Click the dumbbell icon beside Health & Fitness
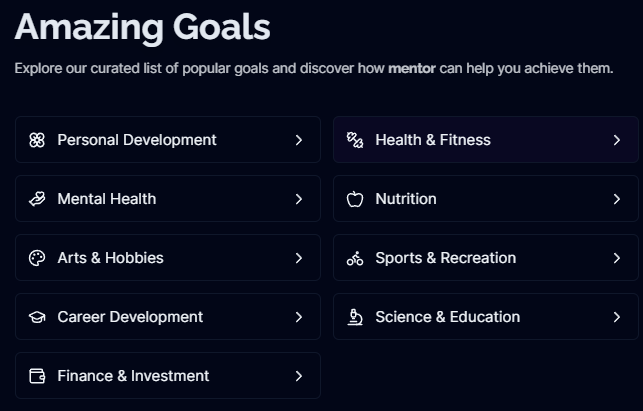This screenshot has width=643, height=411. click(x=355, y=140)
